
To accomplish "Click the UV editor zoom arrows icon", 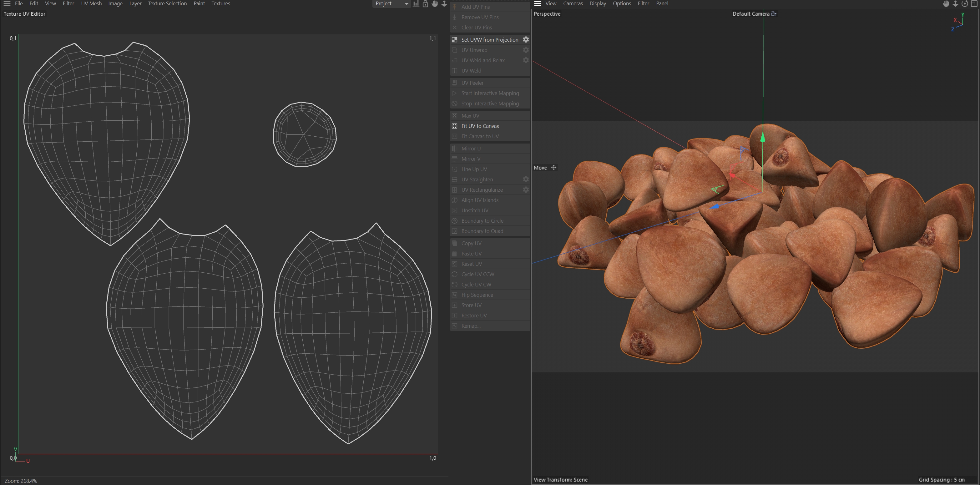I will tap(444, 4).
